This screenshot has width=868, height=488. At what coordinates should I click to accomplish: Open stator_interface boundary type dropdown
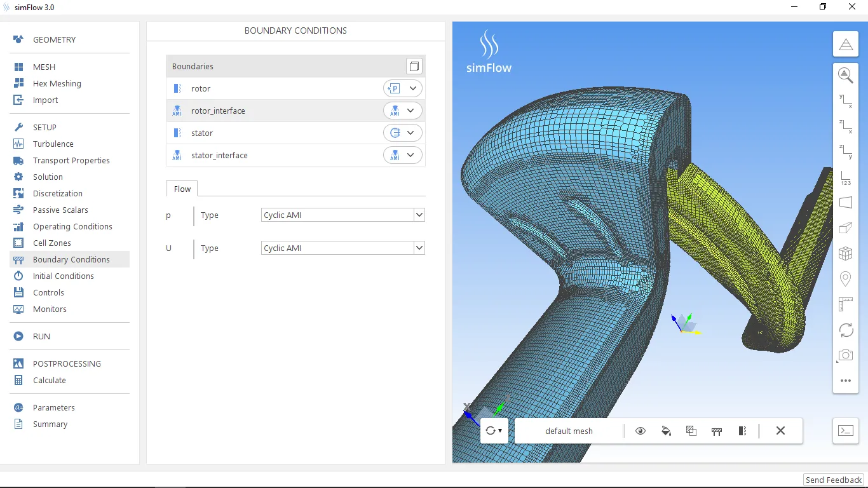tap(403, 155)
